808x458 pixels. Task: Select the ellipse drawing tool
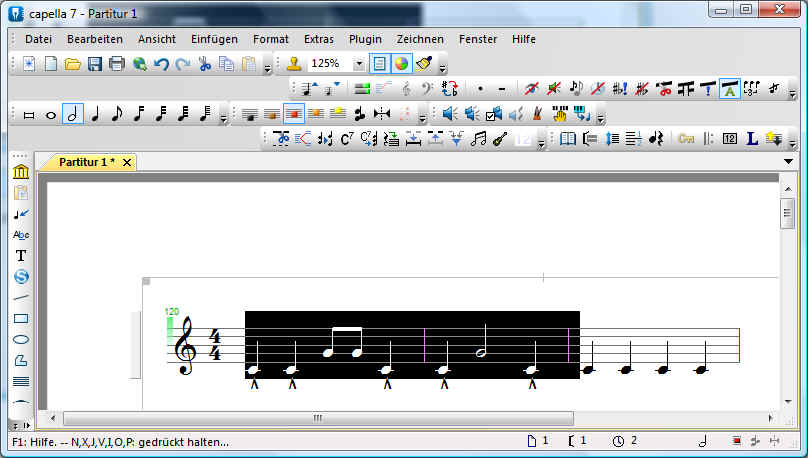click(x=21, y=340)
